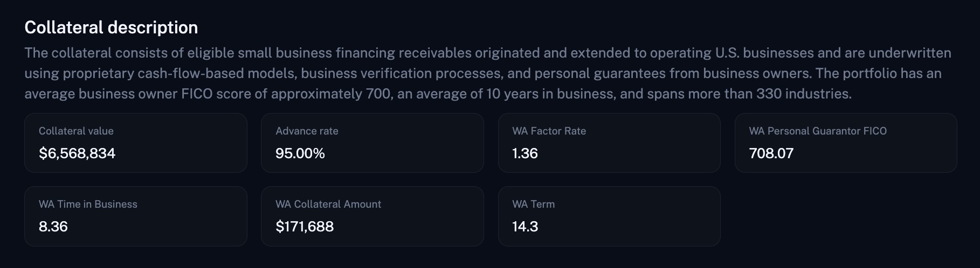Select the 95.00% advance rate figure
The image size is (980, 268).
[x=300, y=153]
